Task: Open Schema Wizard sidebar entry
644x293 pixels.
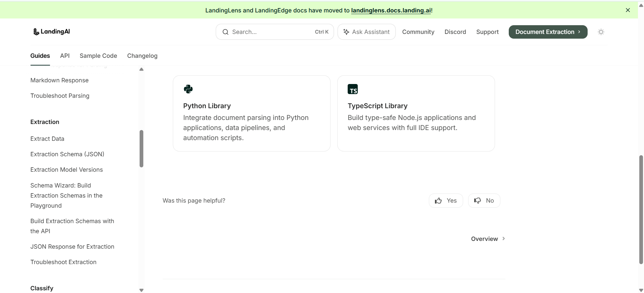Action: (66, 196)
